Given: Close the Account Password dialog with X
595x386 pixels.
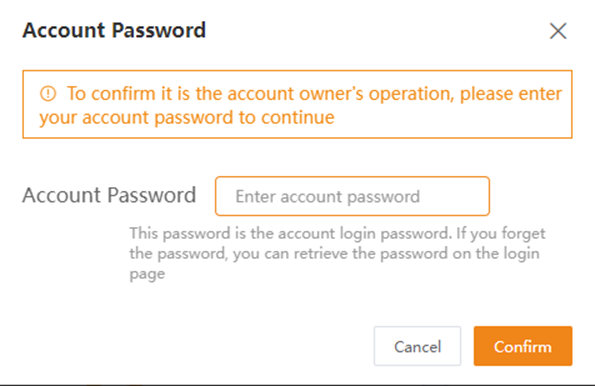Looking at the screenshot, I should click(x=558, y=31).
